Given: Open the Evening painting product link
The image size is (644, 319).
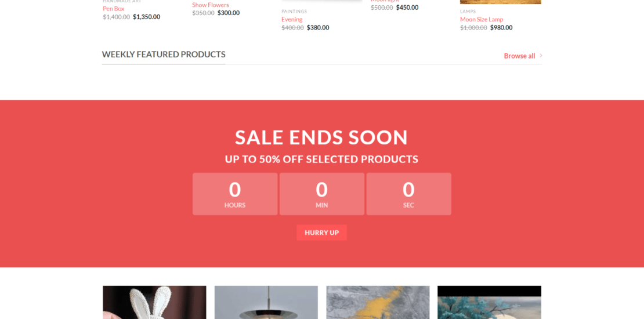Looking at the screenshot, I should tap(292, 19).
